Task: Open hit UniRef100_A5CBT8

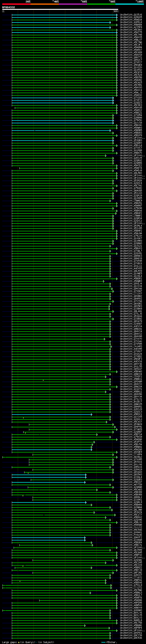Action: pos(131,72)
